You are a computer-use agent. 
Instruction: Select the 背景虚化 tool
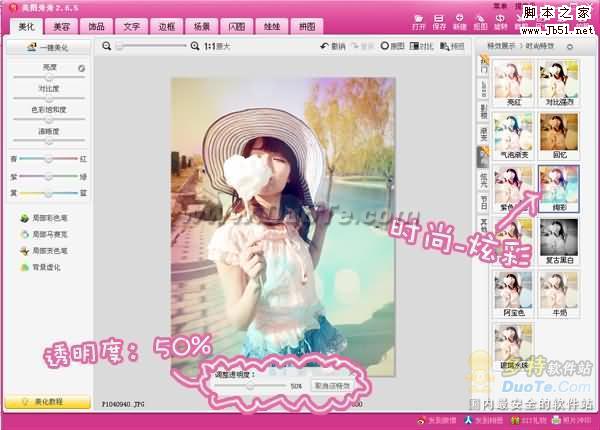(x=41, y=267)
